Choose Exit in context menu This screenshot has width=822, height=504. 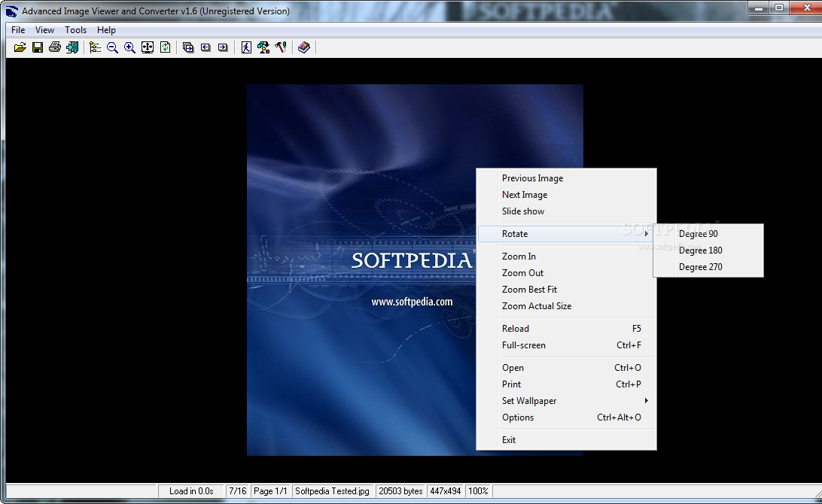(x=567, y=440)
